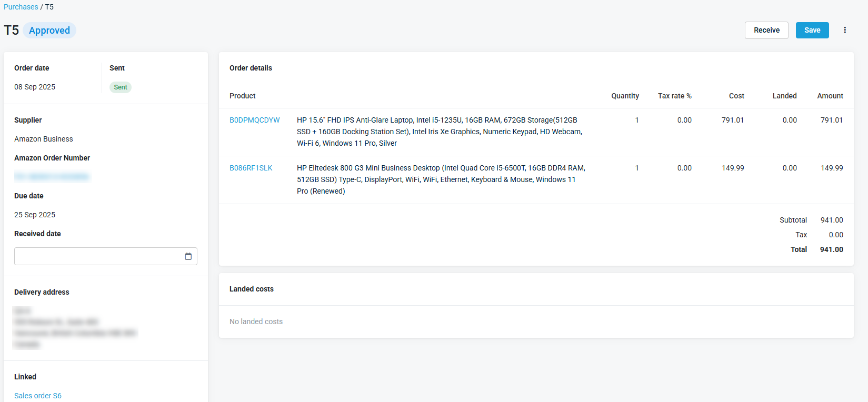
Task: Open product B086RF1SLK link
Action: pyautogui.click(x=251, y=168)
